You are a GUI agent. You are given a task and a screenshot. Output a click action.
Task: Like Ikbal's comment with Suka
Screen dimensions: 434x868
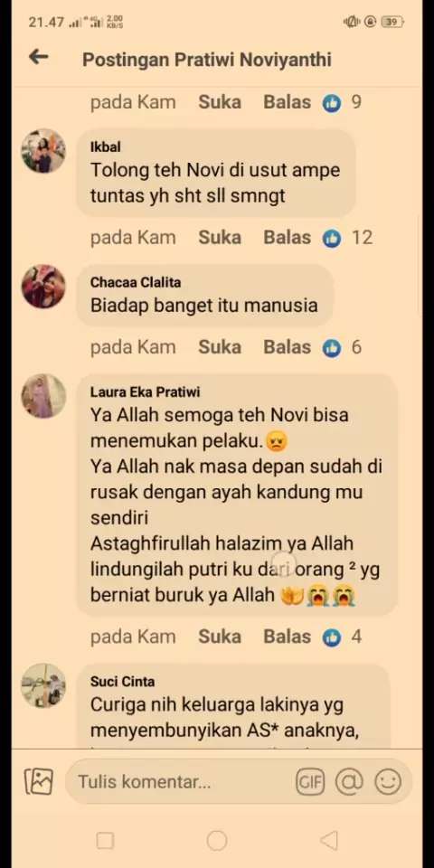click(x=220, y=238)
